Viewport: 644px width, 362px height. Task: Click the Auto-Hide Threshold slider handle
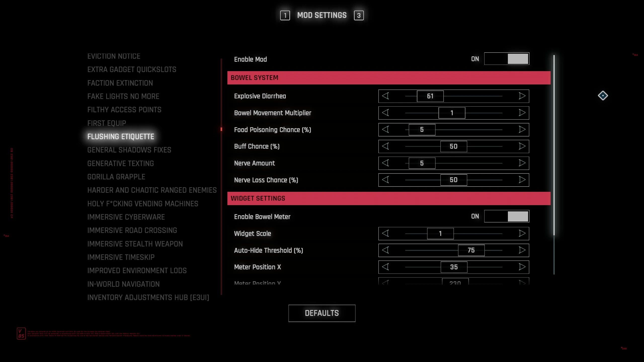coord(471,250)
